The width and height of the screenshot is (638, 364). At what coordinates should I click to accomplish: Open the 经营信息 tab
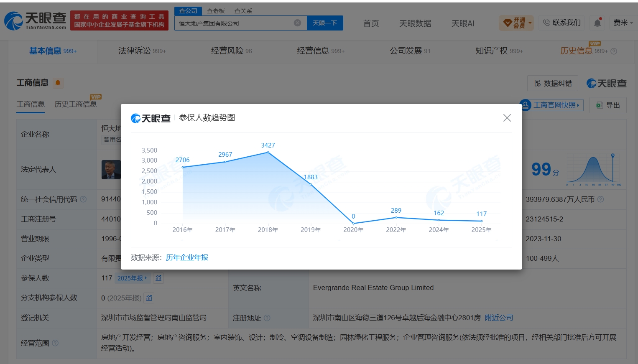321,51
